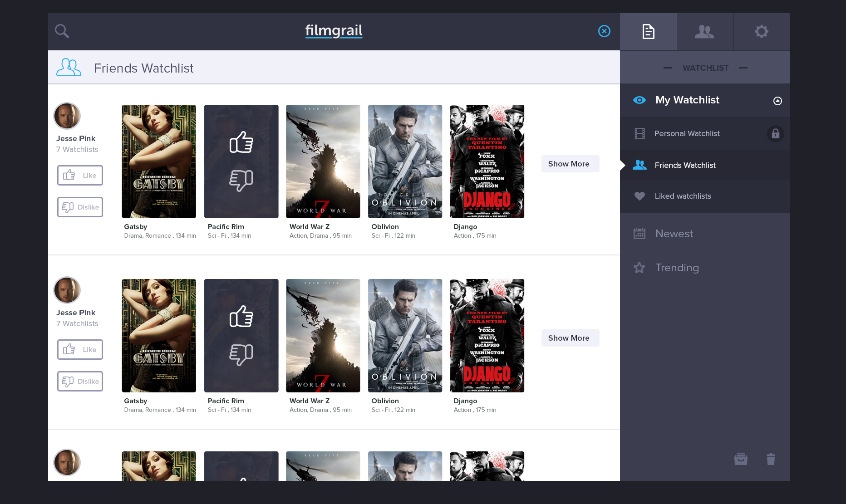Open Oblivion poster in second row
This screenshot has width=846, height=504.
click(405, 336)
